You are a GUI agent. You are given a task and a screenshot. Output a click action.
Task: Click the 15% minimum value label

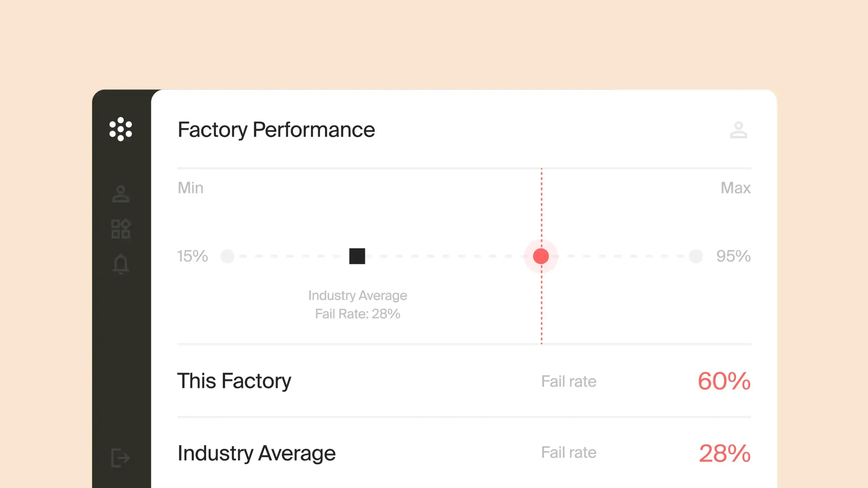click(192, 256)
